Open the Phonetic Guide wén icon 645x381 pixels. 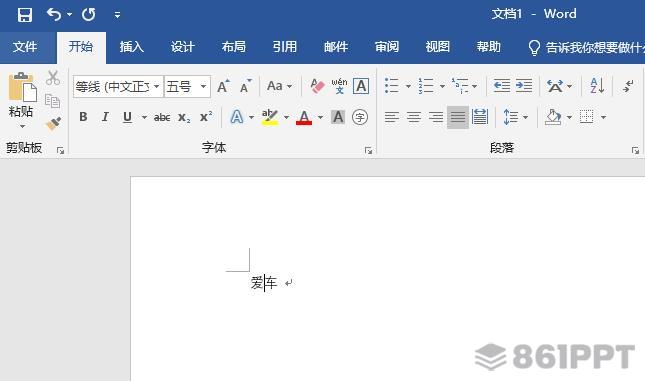click(x=339, y=86)
